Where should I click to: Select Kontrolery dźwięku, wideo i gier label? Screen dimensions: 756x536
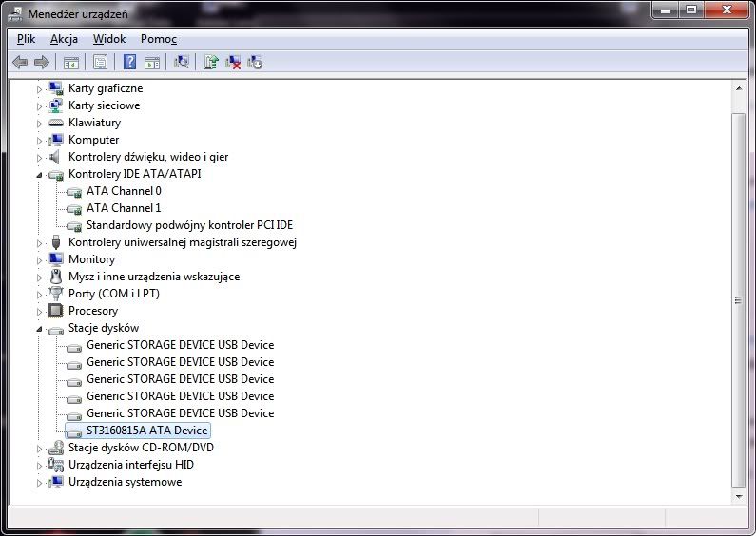pyautogui.click(x=148, y=157)
